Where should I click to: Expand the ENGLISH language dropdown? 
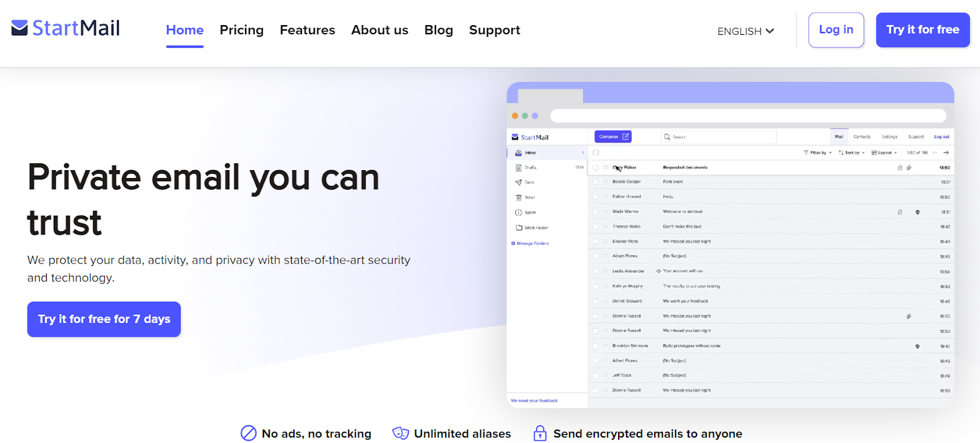pyautogui.click(x=745, y=31)
